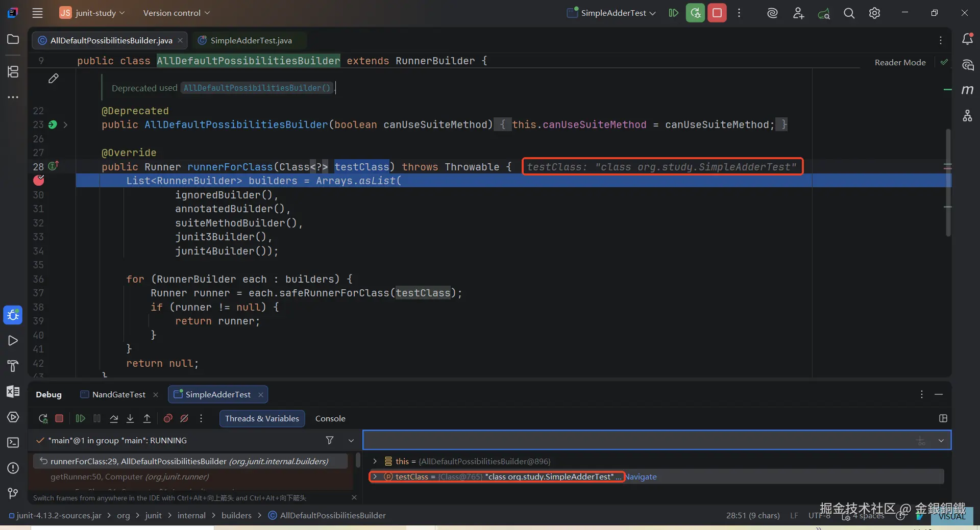
Task: Click the Step Out debug icon
Action: point(147,418)
